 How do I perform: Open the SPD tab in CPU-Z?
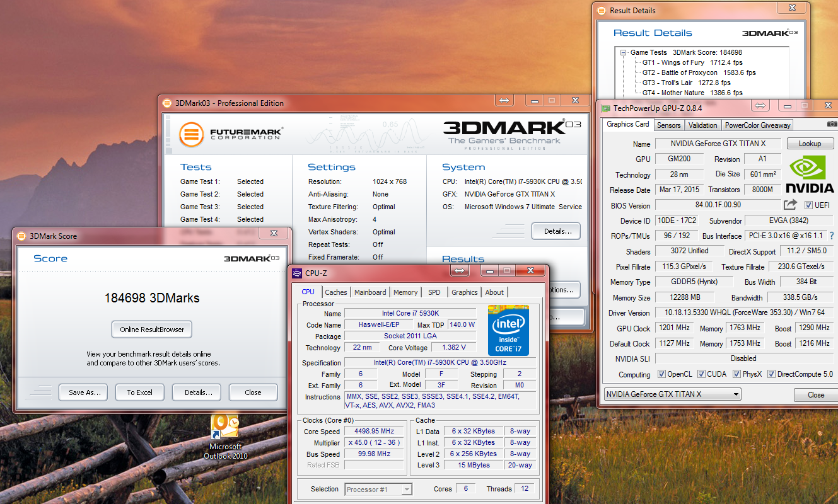click(434, 292)
